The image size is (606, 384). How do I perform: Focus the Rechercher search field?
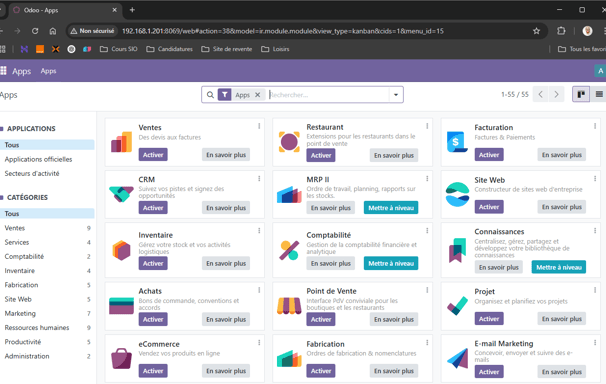(x=329, y=95)
